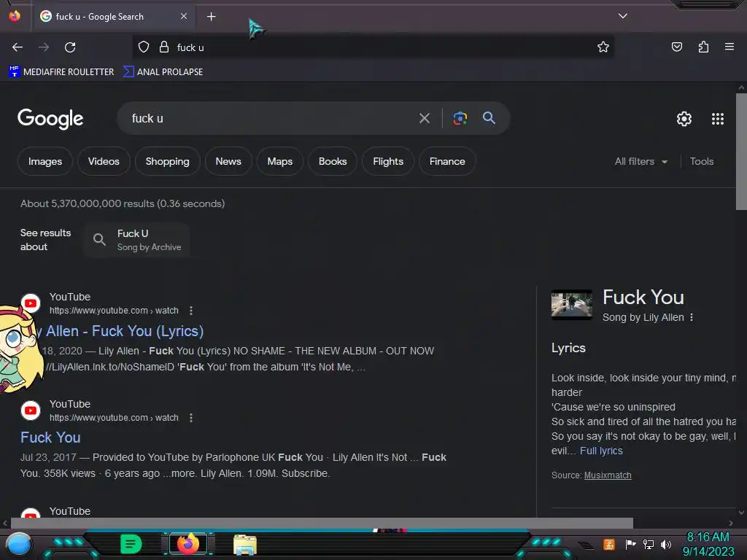Click the Firefox logo beside the tab strip
The image size is (747, 560).
coord(15,16)
